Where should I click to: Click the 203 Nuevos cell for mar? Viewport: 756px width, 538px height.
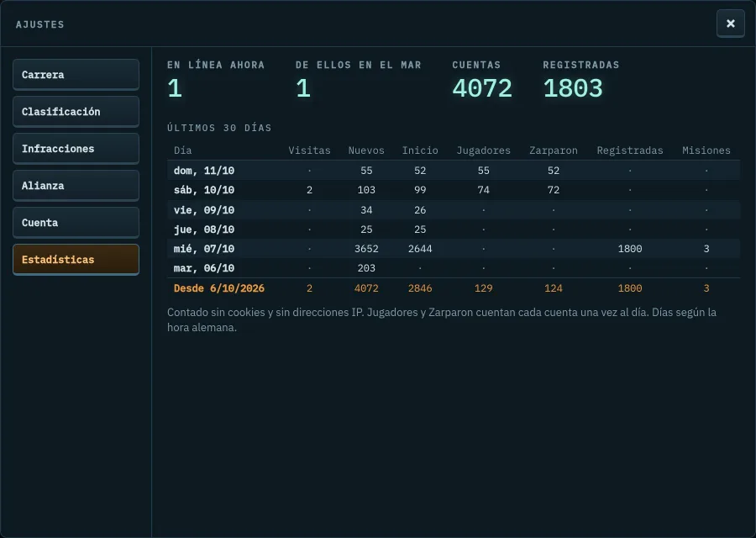pos(366,268)
